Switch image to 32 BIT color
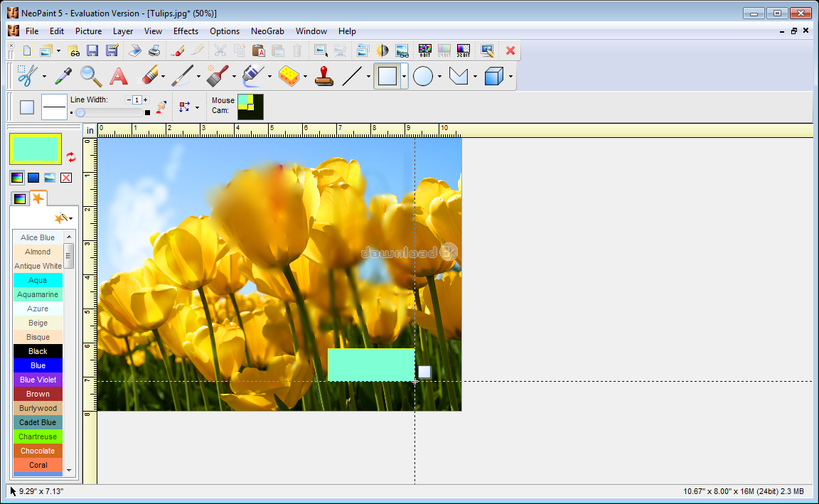 point(463,50)
